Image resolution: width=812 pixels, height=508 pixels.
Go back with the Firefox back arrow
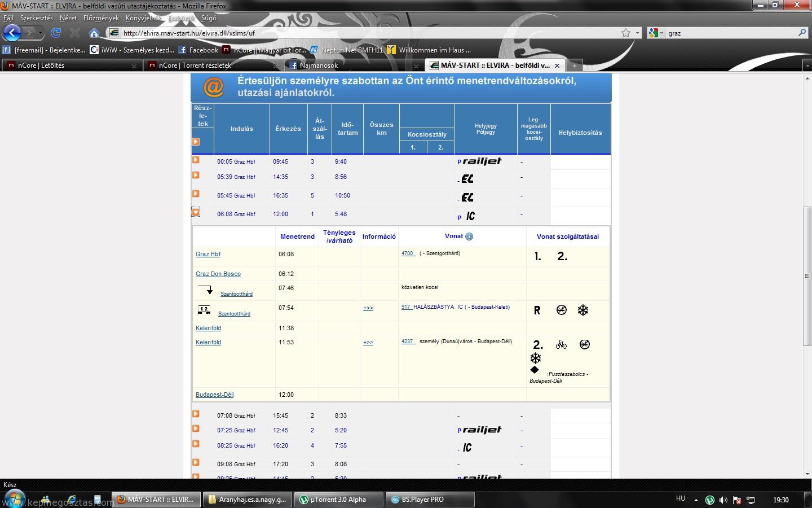12,33
